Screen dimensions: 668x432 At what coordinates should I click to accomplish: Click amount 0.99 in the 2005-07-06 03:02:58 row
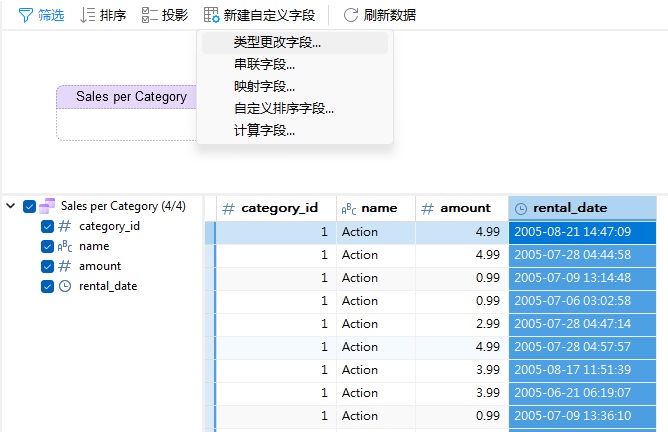click(x=462, y=301)
